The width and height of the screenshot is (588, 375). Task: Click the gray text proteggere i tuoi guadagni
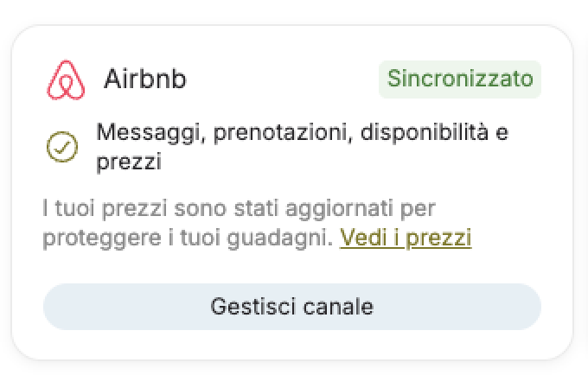pos(188,238)
